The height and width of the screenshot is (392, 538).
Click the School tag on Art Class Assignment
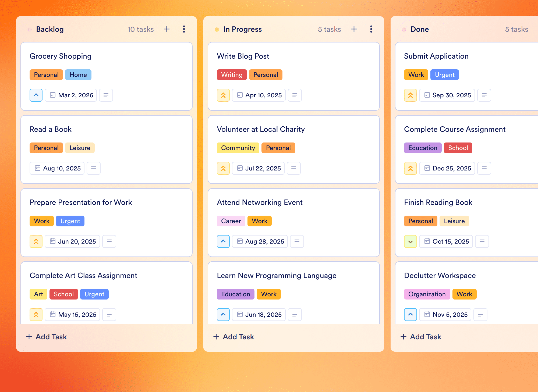click(64, 294)
